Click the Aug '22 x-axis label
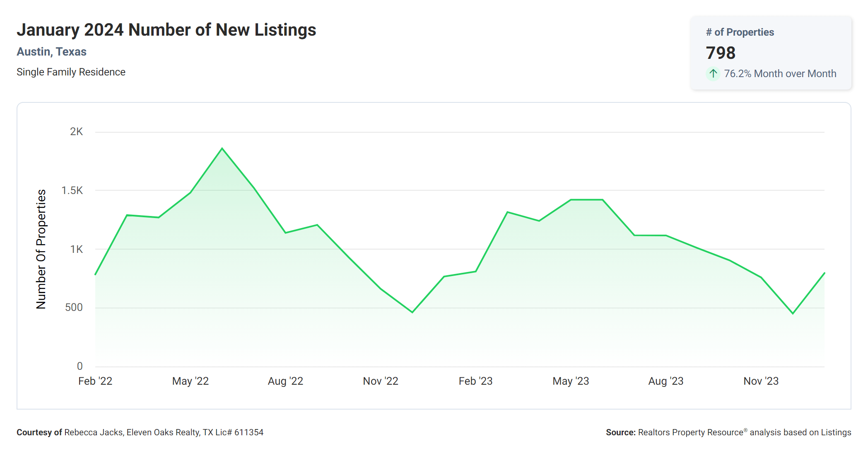 pos(285,381)
